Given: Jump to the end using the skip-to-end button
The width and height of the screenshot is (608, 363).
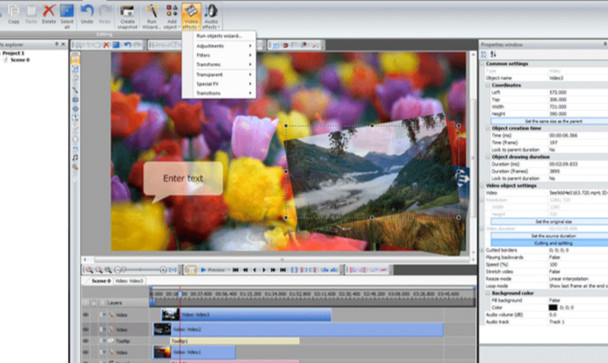Looking at the screenshot, I should point(283,270).
